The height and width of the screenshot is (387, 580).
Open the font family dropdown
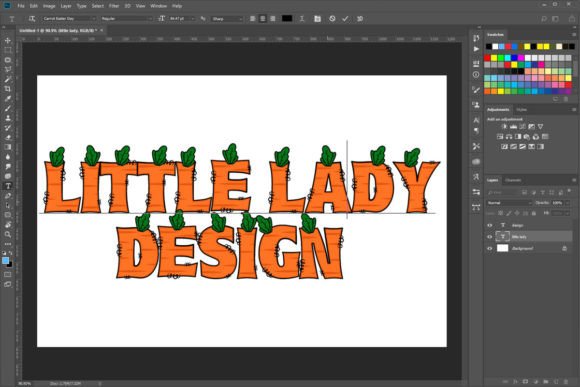pyautogui.click(x=69, y=18)
